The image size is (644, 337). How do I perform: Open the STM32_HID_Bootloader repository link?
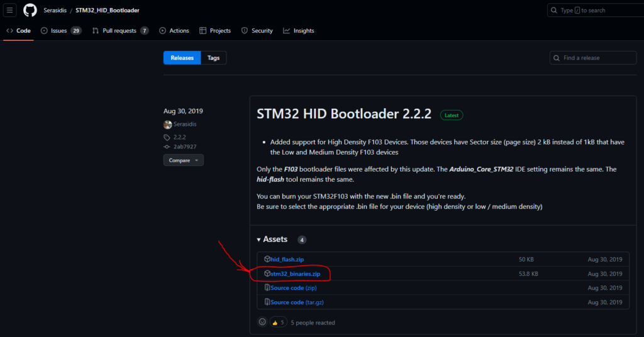point(107,10)
